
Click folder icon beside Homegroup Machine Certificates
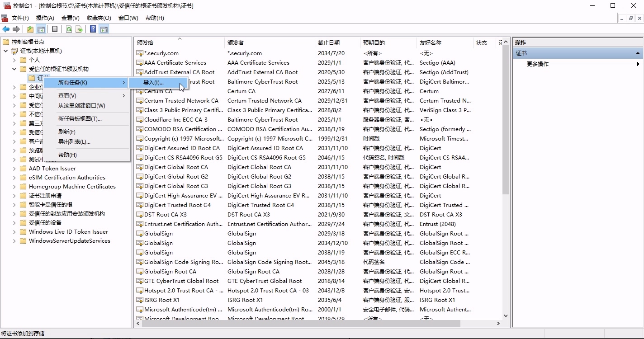coord(23,186)
